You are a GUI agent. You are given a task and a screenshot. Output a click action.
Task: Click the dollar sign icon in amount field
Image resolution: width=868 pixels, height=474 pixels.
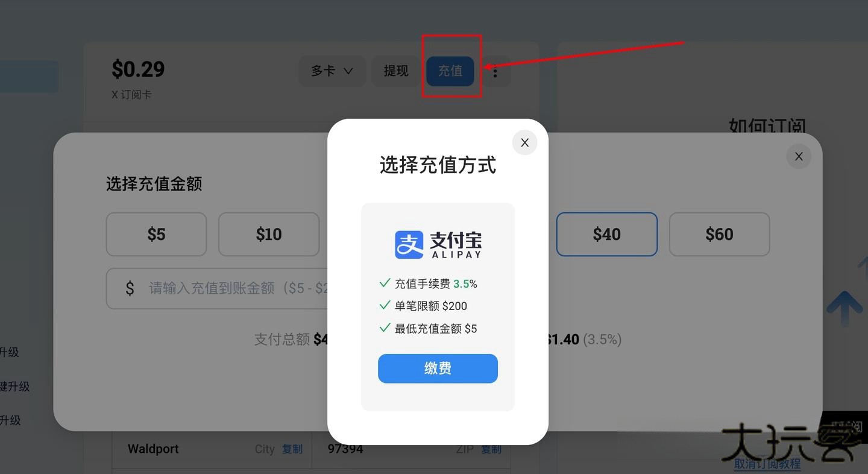[130, 288]
